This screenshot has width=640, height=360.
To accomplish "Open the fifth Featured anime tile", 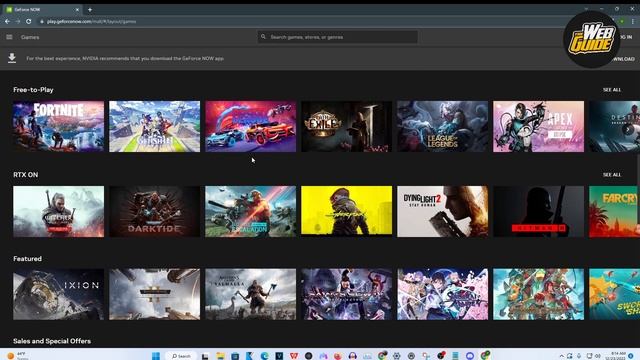I will [442, 294].
